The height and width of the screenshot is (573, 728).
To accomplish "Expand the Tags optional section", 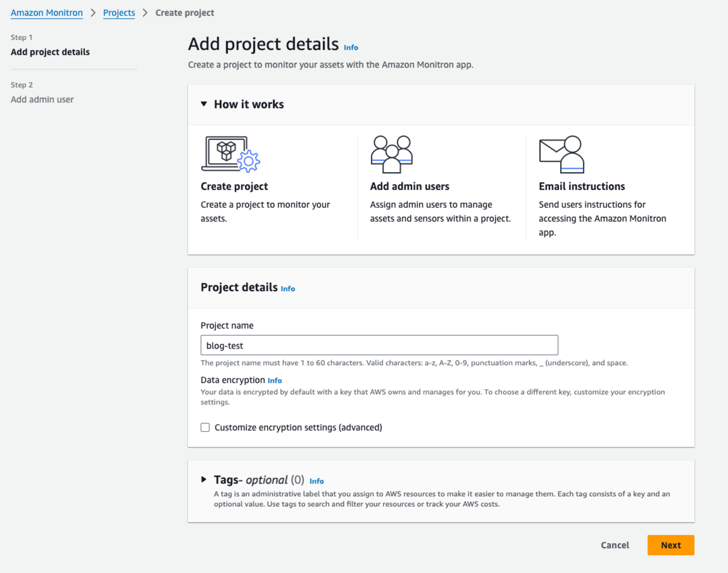I will click(x=204, y=479).
